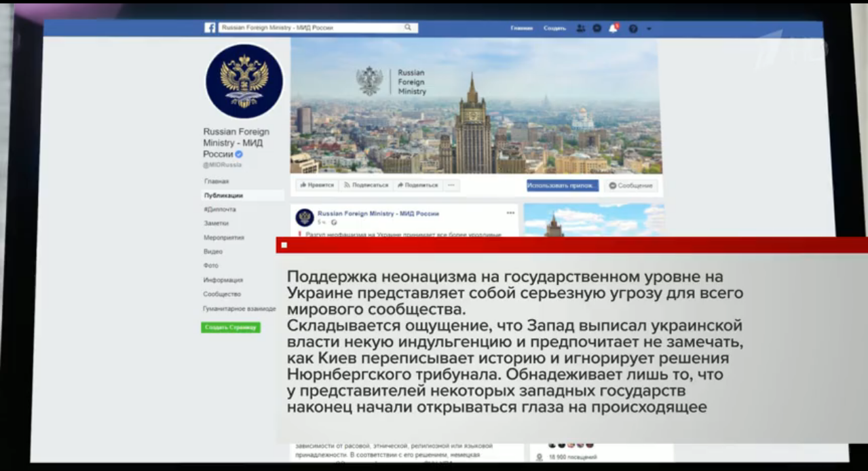The height and width of the screenshot is (471, 868).
Task: Open the #Диппочта sidebar tab
Action: pos(220,210)
